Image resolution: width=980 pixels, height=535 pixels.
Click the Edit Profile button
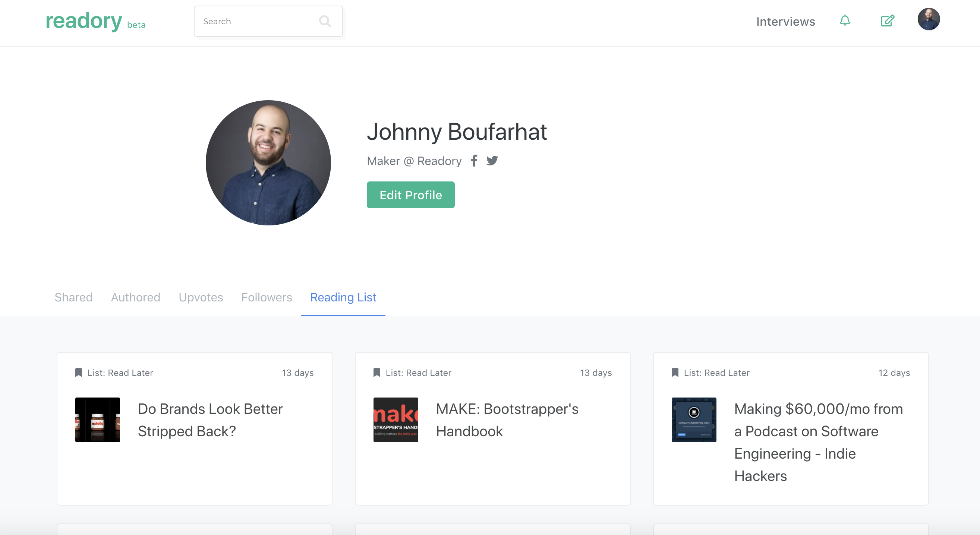[410, 195]
